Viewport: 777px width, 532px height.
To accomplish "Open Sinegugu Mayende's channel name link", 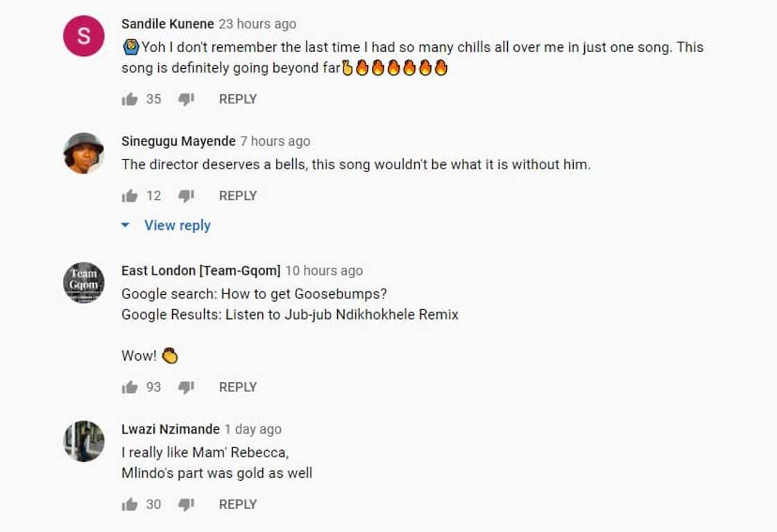I will tap(178, 141).
